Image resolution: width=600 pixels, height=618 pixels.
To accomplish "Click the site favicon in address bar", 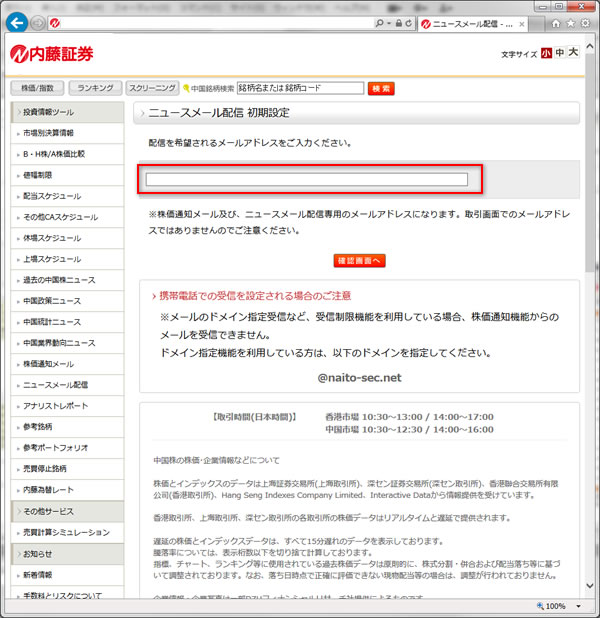I will point(55,24).
